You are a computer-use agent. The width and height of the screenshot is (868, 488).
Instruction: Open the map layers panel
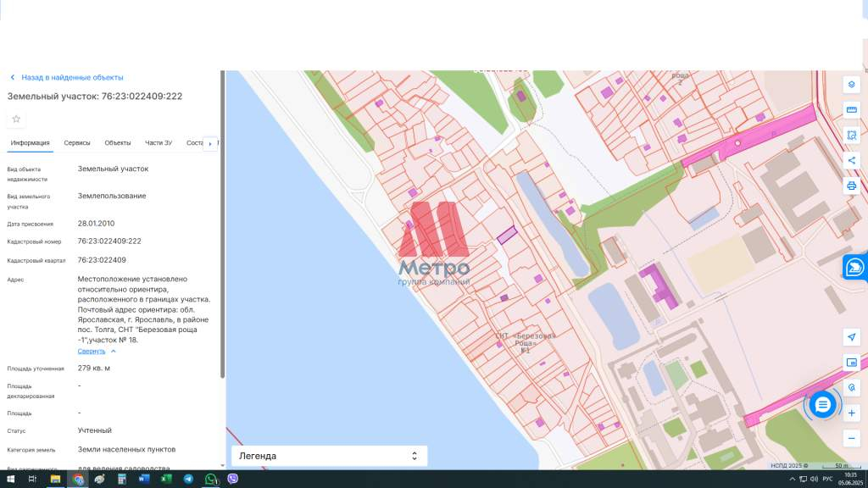click(851, 85)
